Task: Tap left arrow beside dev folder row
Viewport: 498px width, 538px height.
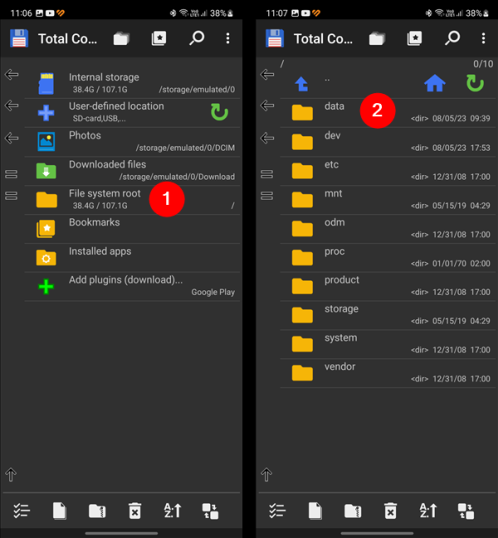Action: click(267, 138)
